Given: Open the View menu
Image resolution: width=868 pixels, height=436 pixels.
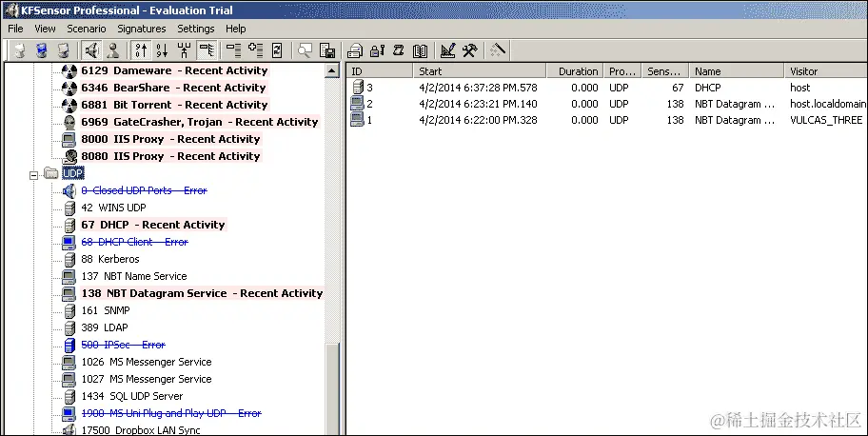Looking at the screenshot, I should (45, 29).
